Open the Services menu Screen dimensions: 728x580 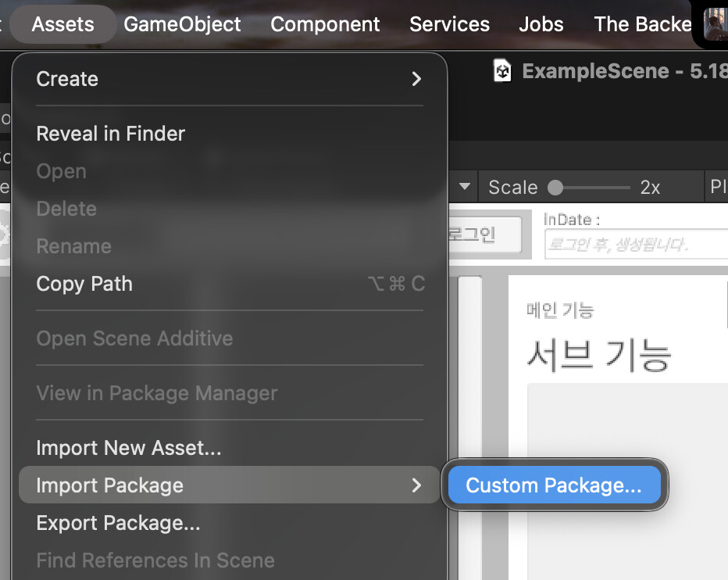click(449, 24)
